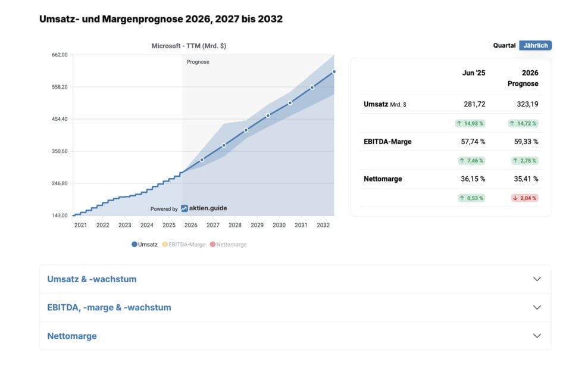Click the 14,93 % Umsatz growth badge
Screen dimensions: 588x381
(x=470, y=123)
